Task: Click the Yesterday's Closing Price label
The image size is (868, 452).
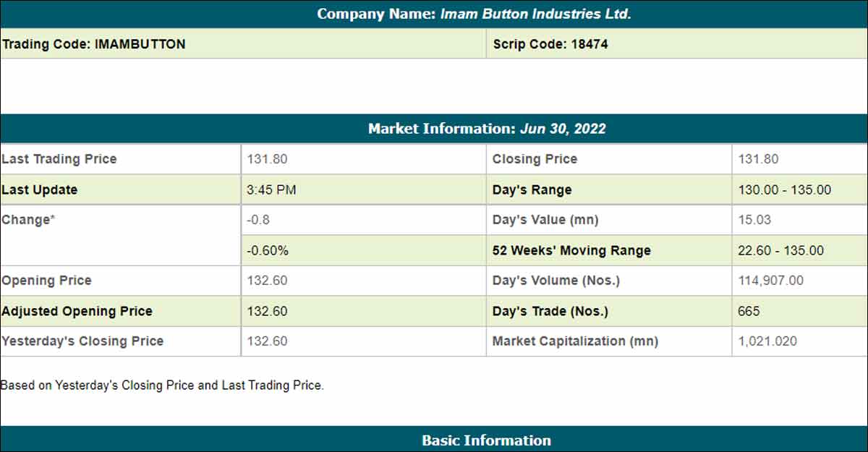Action: coord(82,341)
